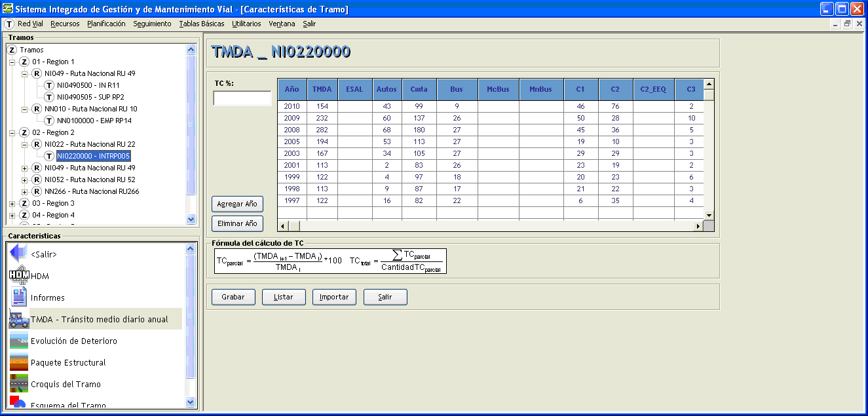Click the TMDA column header
Image resolution: width=868 pixels, height=416 pixels.
[x=322, y=90]
